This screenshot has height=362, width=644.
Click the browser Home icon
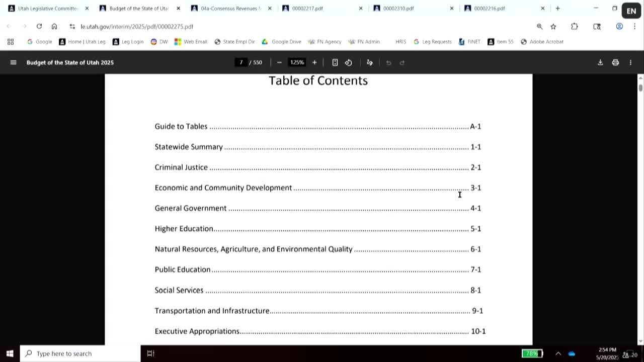(54, 26)
